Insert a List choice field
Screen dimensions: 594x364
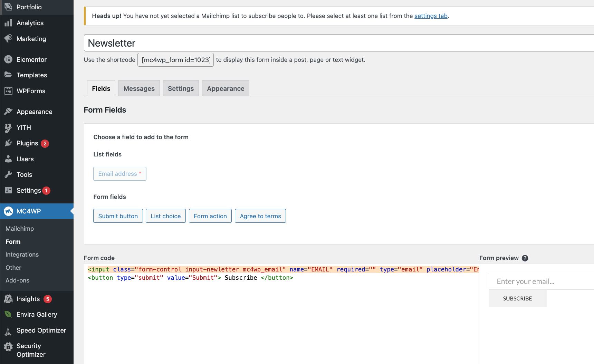click(x=165, y=216)
